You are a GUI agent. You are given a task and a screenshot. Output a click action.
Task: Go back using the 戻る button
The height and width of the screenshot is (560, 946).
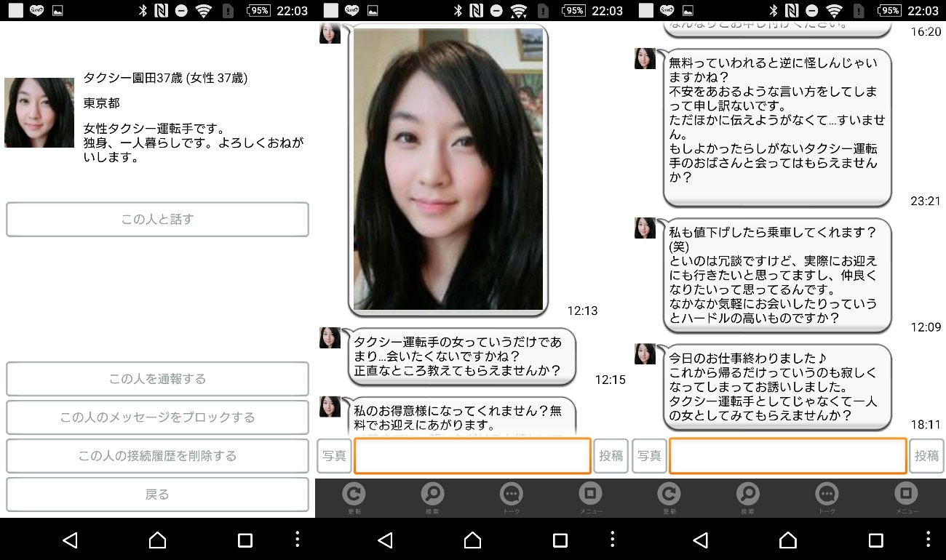point(157,495)
